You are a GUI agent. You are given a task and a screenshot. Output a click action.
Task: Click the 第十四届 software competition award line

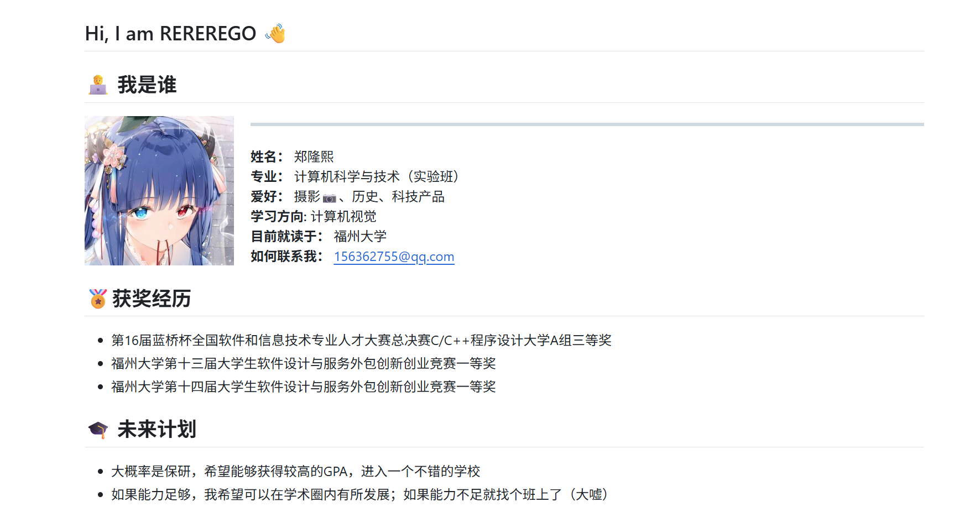click(x=304, y=387)
